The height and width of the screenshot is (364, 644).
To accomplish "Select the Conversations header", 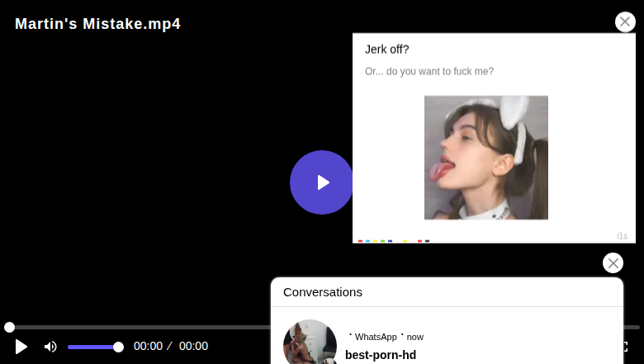I will tap(323, 292).
